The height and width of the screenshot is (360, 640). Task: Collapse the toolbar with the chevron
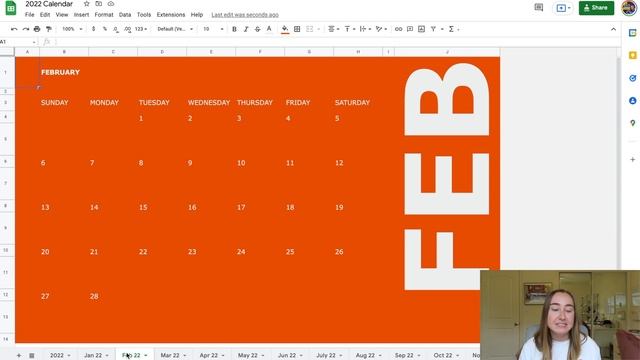pyautogui.click(x=613, y=29)
